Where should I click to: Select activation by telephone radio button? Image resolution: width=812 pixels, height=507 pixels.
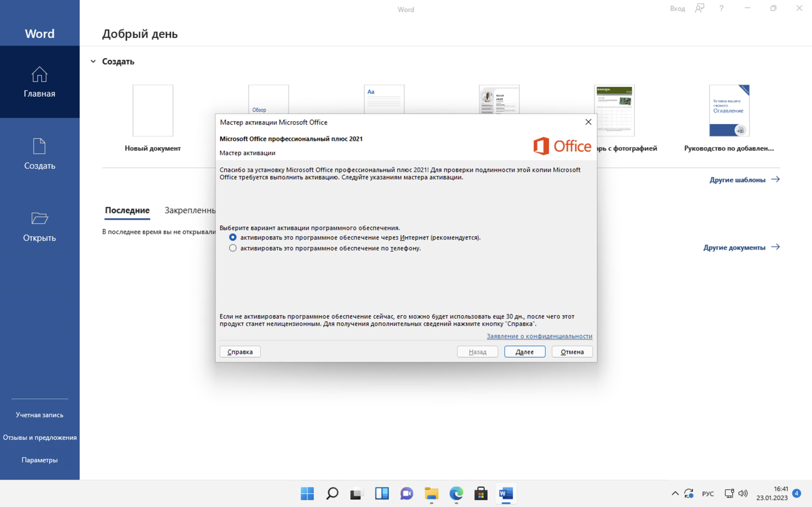click(233, 248)
